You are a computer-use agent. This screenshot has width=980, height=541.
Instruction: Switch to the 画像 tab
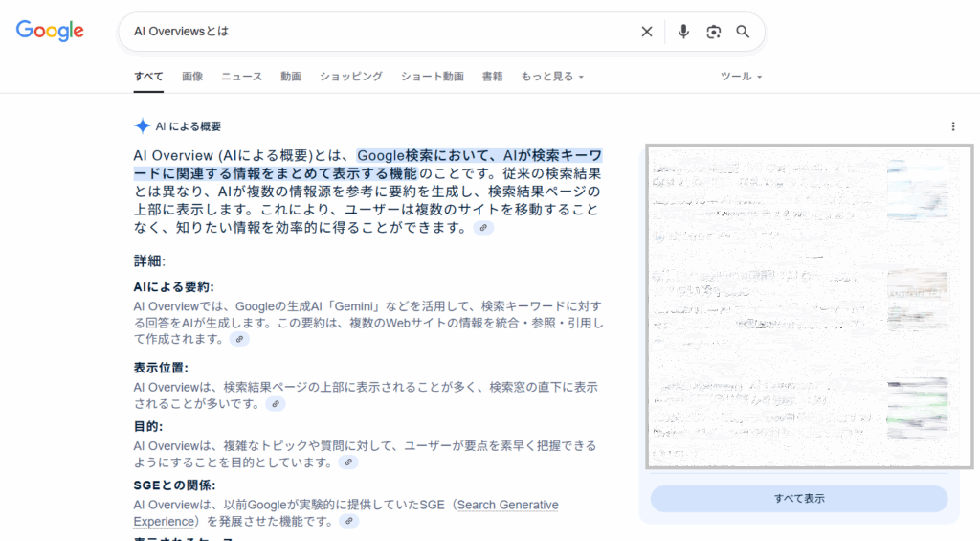click(192, 77)
